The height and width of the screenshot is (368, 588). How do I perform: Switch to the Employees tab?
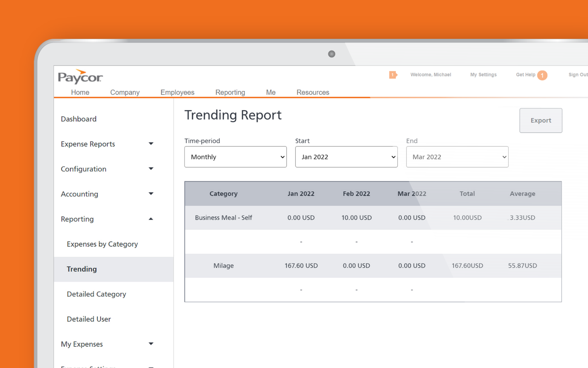tap(177, 92)
